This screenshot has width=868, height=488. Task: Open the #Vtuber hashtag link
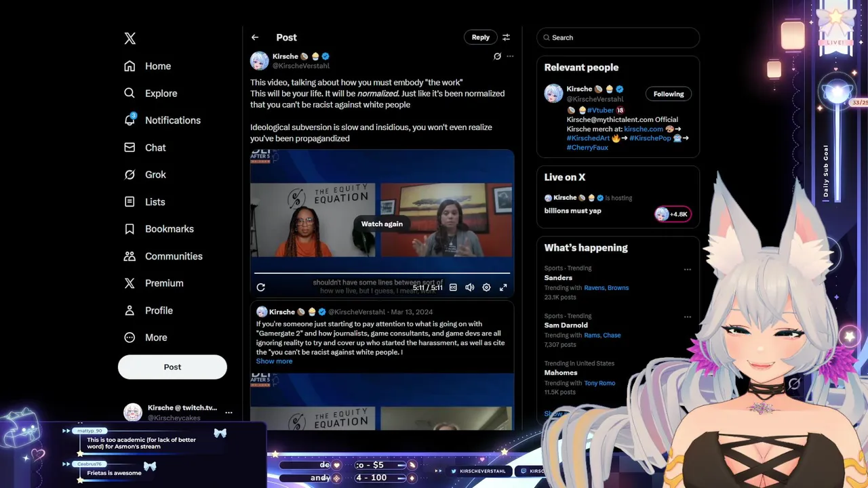pos(601,110)
